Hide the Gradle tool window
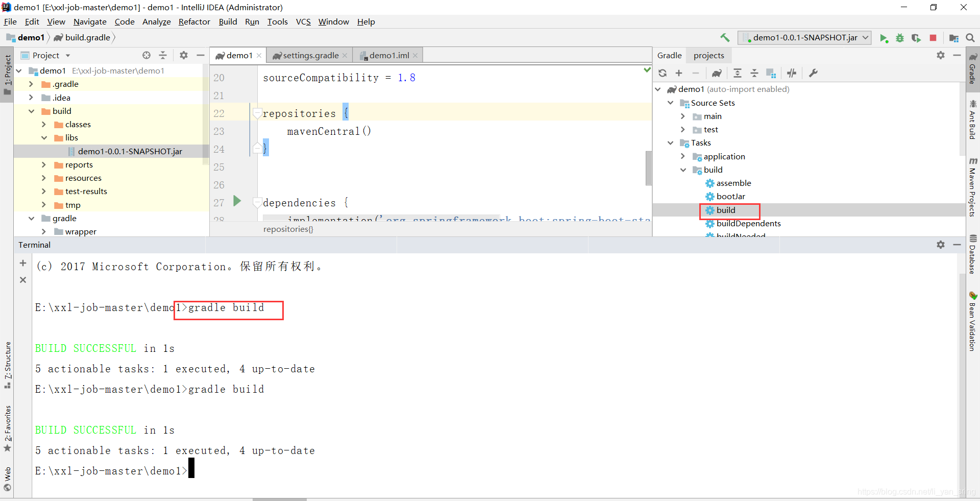 click(957, 55)
